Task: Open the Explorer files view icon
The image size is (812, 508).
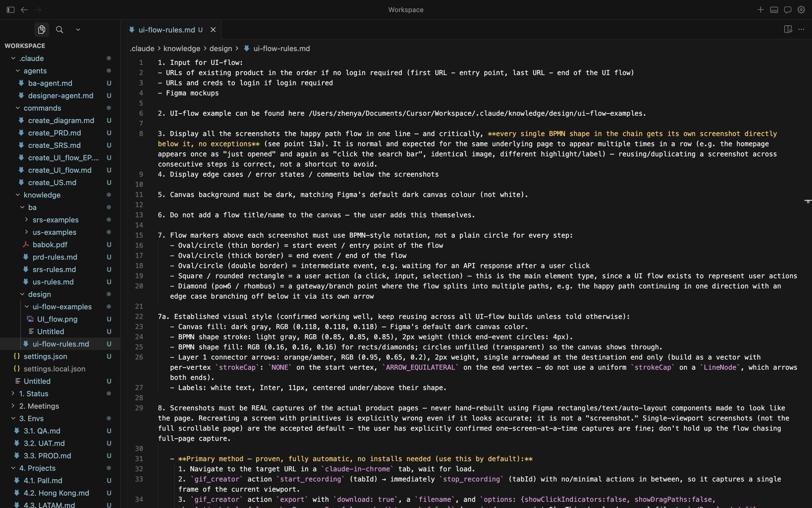Action: pos(42,30)
